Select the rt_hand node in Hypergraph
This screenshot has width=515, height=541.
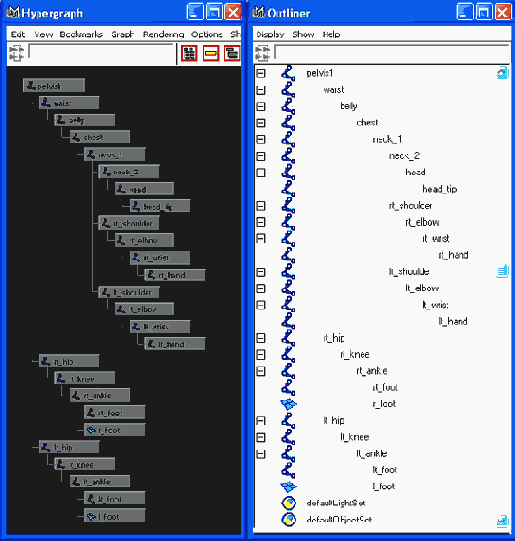[175, 275]
